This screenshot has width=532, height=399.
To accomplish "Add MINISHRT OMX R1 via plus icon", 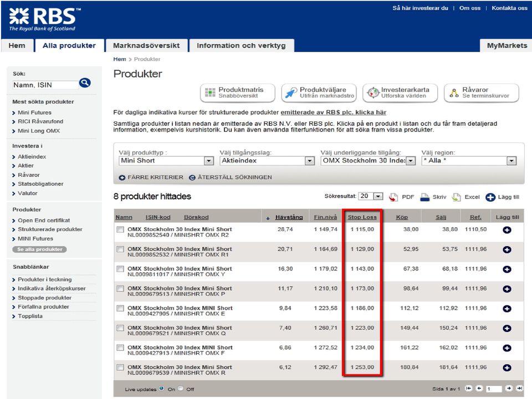I will [507, 250].
